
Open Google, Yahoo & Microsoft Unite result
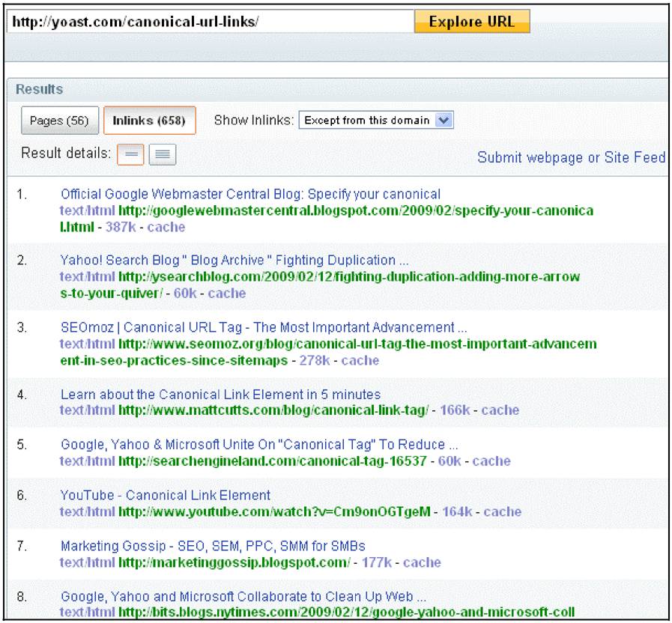click(x=259, y=444)
